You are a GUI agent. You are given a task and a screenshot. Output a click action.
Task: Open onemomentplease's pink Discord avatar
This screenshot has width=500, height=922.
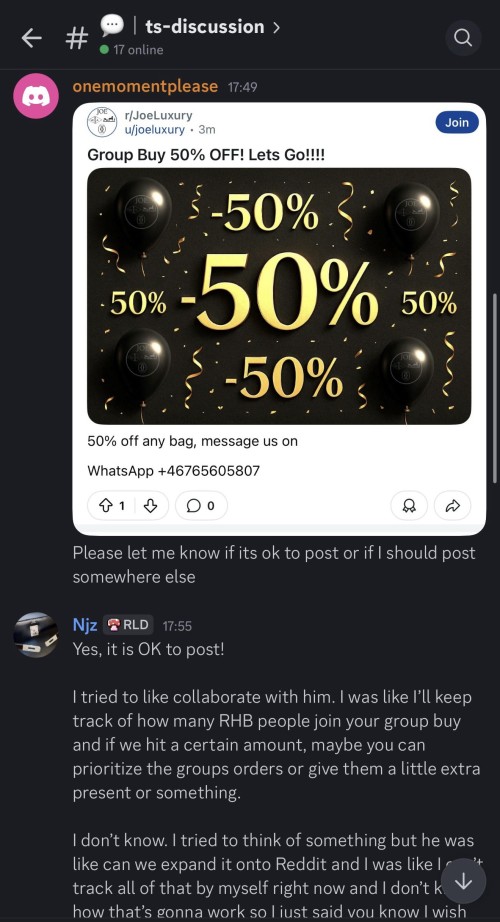click(x=36, y=96)
